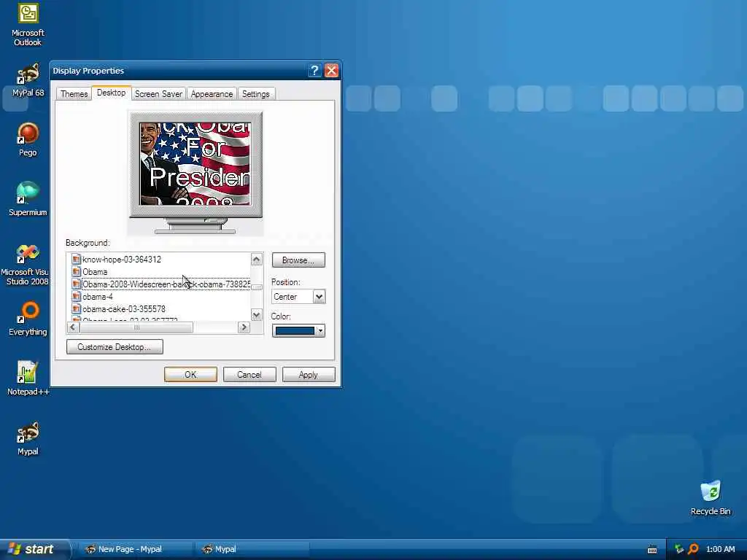This screenshot has height=560, width=747.
Task: Open Notepad++ desktop shortcut
Action: coord(28,378)
